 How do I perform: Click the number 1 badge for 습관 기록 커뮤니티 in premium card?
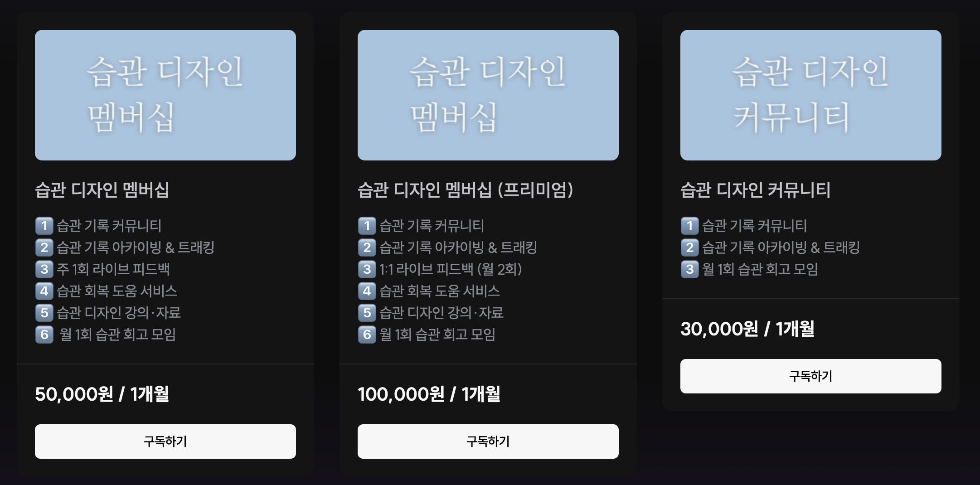point(366,226)
